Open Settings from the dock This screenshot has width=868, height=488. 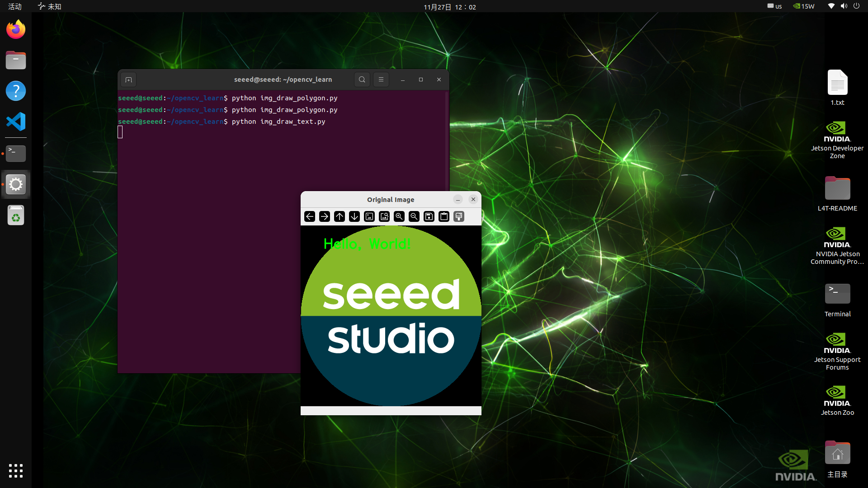(16, 184)
